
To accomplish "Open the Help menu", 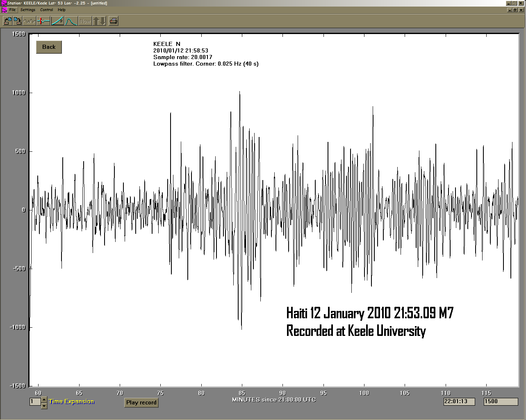I will [61, 10].
